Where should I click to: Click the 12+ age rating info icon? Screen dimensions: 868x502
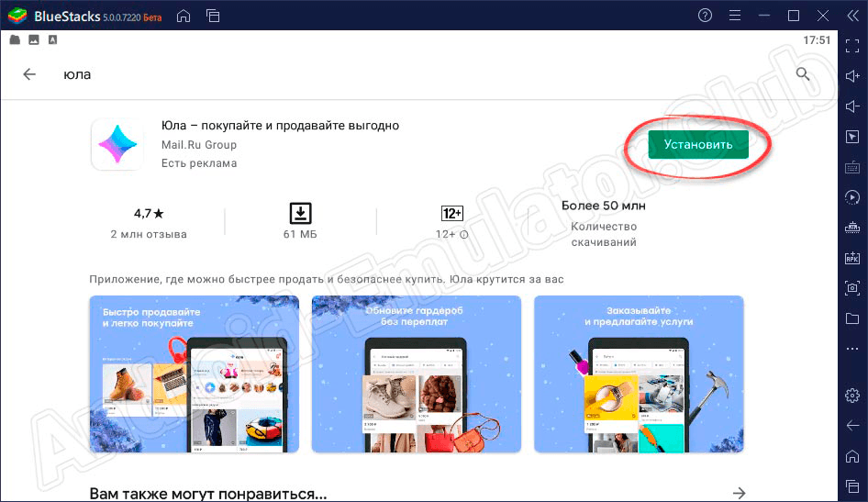pos(464,235)
